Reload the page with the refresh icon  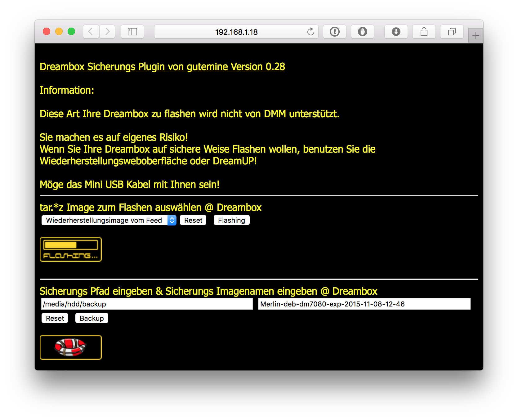pyautogui.click(x=310, y=32)
